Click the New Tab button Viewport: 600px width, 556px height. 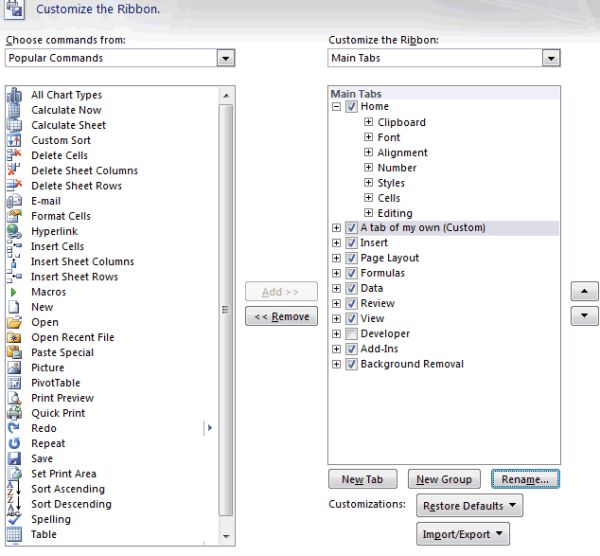point(362,479)
